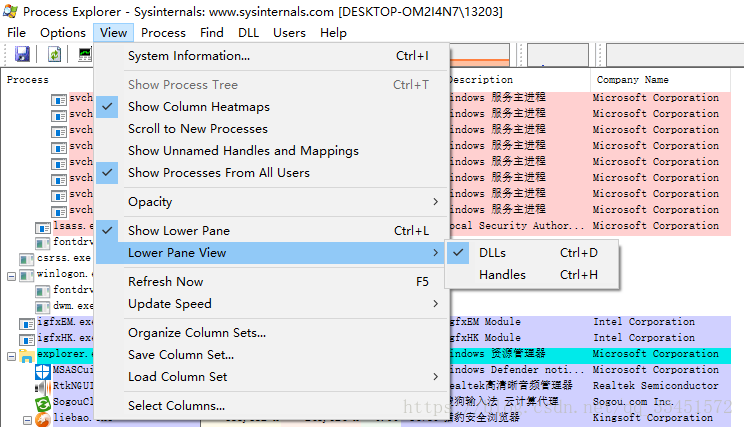Select DLLs lower pane view
This screenshot has width=744, height=427.
(532, 253)
